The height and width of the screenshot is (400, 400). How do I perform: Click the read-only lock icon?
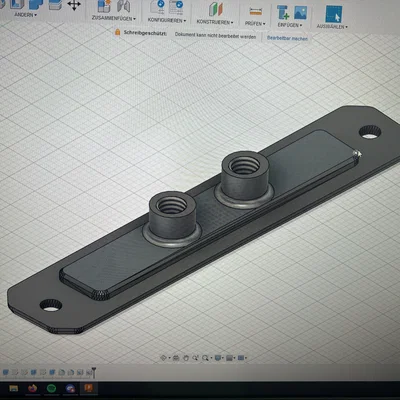(x=117, y=32)
